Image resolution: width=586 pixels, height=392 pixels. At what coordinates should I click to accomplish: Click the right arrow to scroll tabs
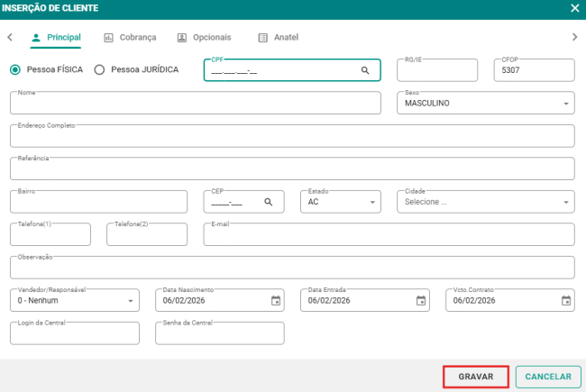pos(574,37)
